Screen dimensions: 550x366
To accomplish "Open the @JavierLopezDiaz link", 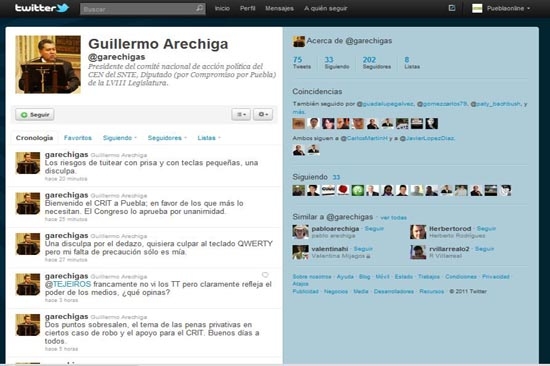I will (x=427, y=138).
